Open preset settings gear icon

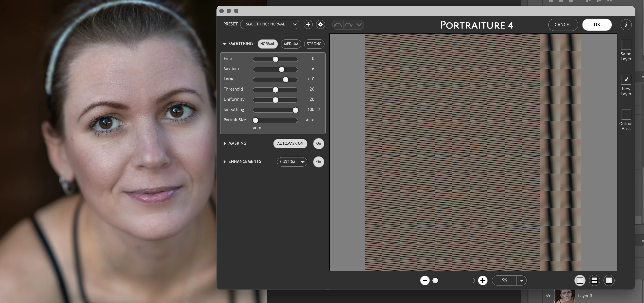click(321, 25)
